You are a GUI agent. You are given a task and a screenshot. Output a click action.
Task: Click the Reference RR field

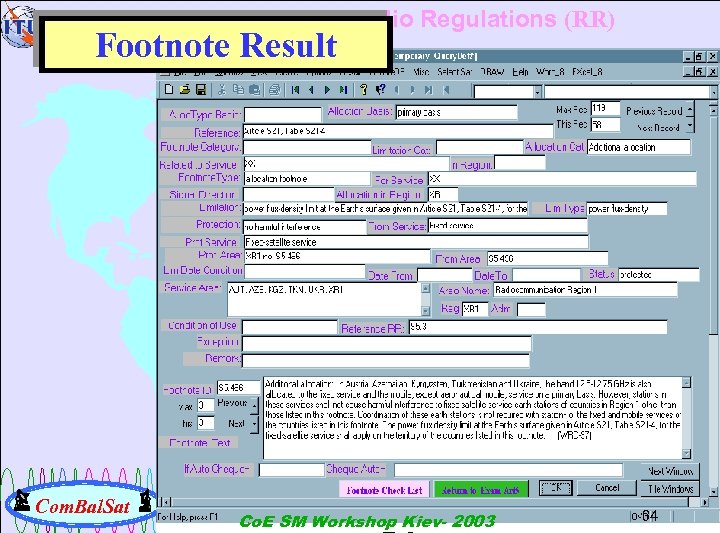pos(537,327)
